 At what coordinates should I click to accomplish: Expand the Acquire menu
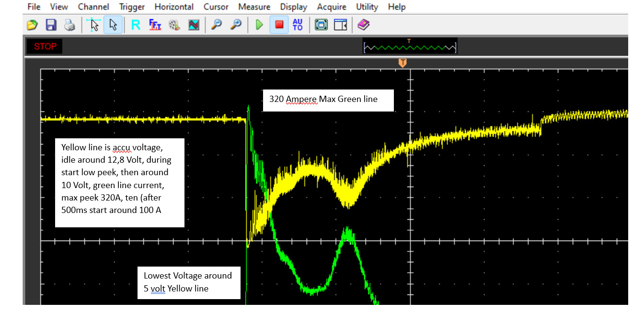[332, 7]
